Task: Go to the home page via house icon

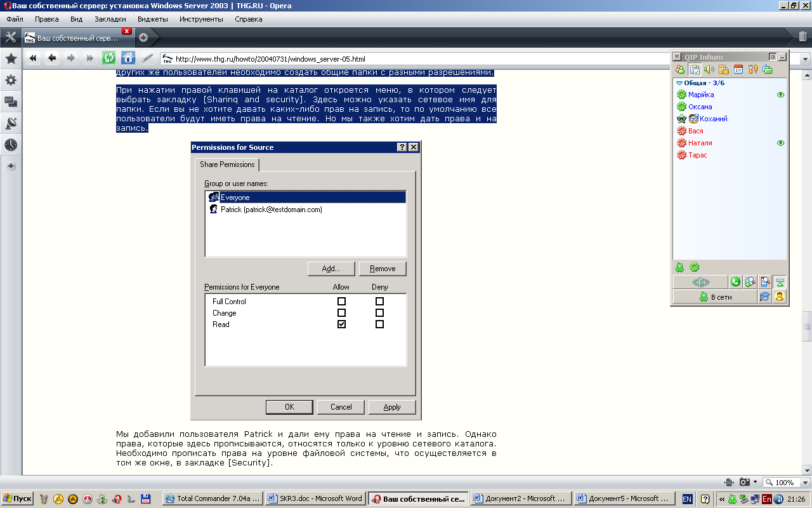Action: coord(128,58)
